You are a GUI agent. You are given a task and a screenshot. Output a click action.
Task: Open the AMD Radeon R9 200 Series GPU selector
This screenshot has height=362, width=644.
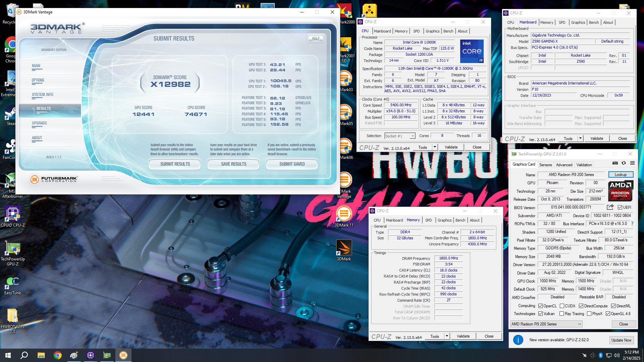point(546,324)
